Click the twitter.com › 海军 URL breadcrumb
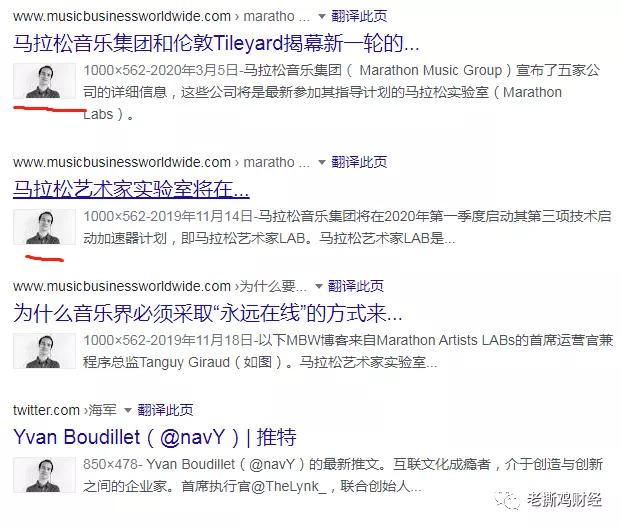Screen dimensions: 621x527 click(x=65, y=410)
